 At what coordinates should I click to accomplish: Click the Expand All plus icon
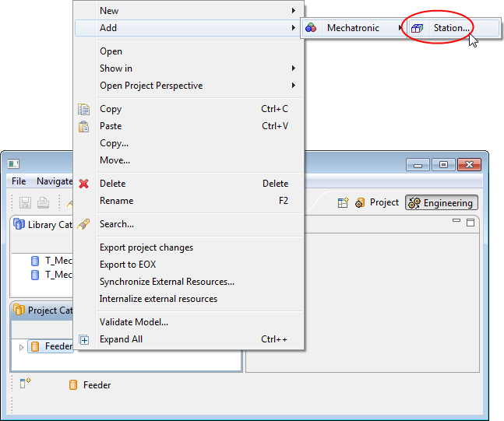[x=84, y=340]
